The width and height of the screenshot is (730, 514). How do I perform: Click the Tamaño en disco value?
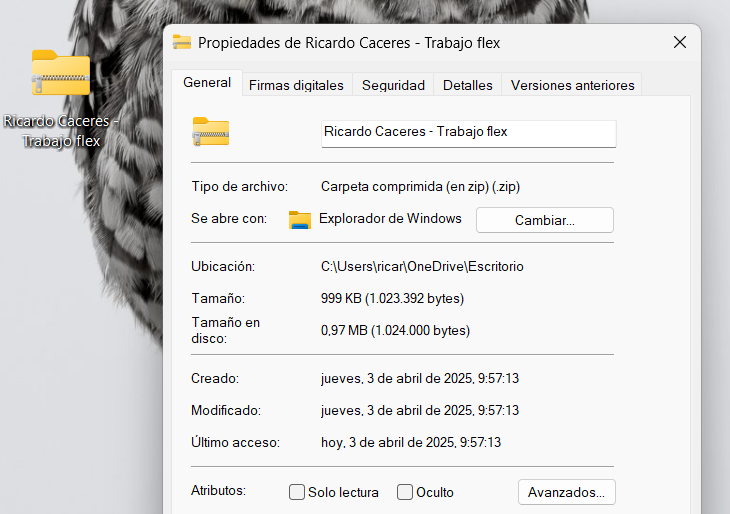click(x=395, y=330)
